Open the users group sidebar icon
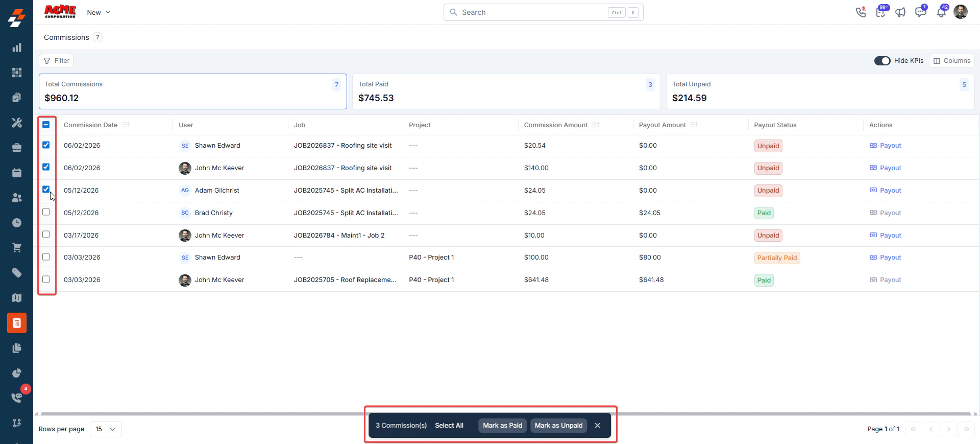 point(17,198)
